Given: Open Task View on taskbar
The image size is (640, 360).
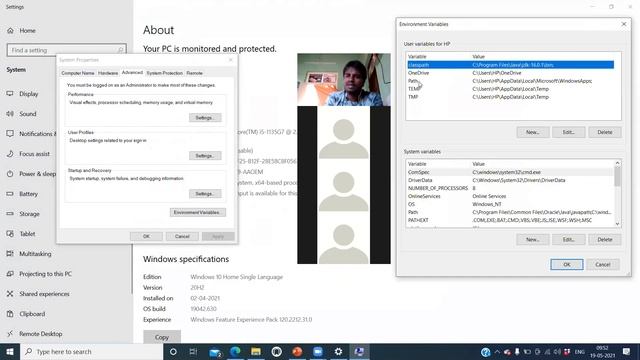Looking at the screenshot, I should 193,351.
